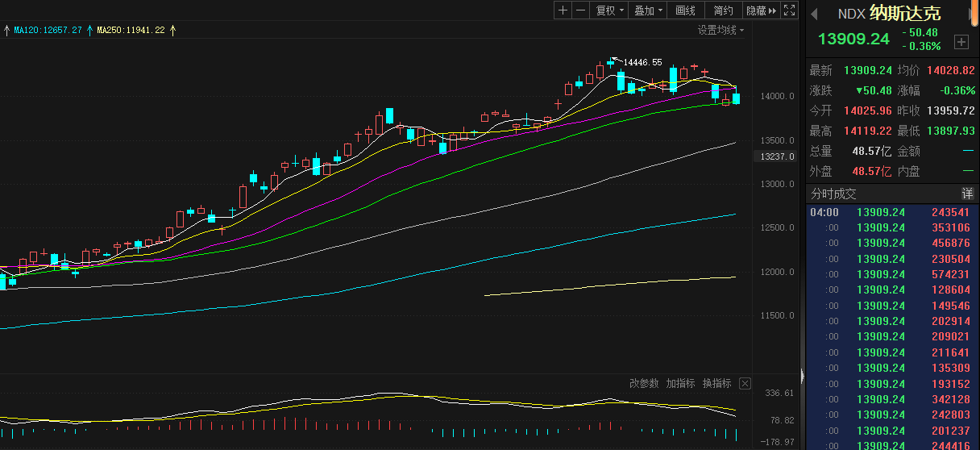980x450 pixels.
Task: Click 改参数 to edit indicator parameters
Action: [644, 383]
